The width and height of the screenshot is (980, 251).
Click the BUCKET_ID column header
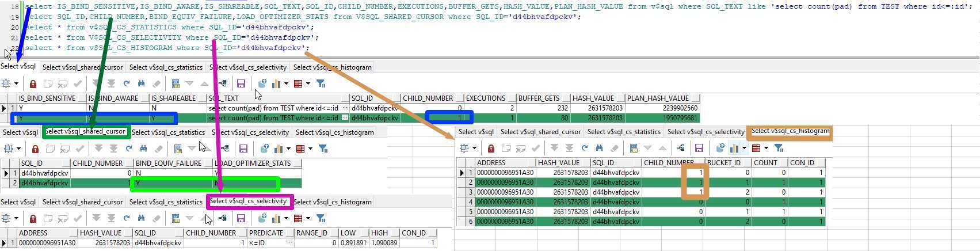(728, 163)
